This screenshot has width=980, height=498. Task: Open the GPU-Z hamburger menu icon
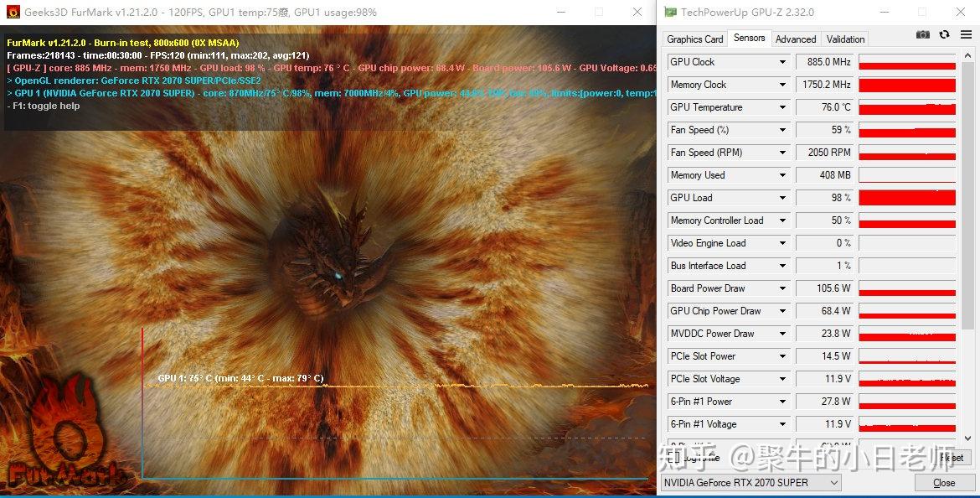pos(967,35)
